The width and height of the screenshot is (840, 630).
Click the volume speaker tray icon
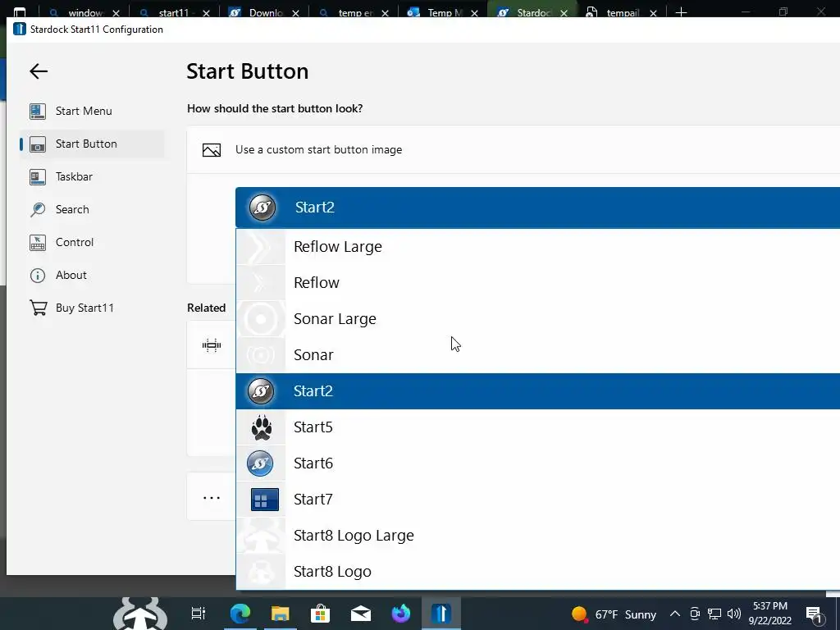point(734,614)
